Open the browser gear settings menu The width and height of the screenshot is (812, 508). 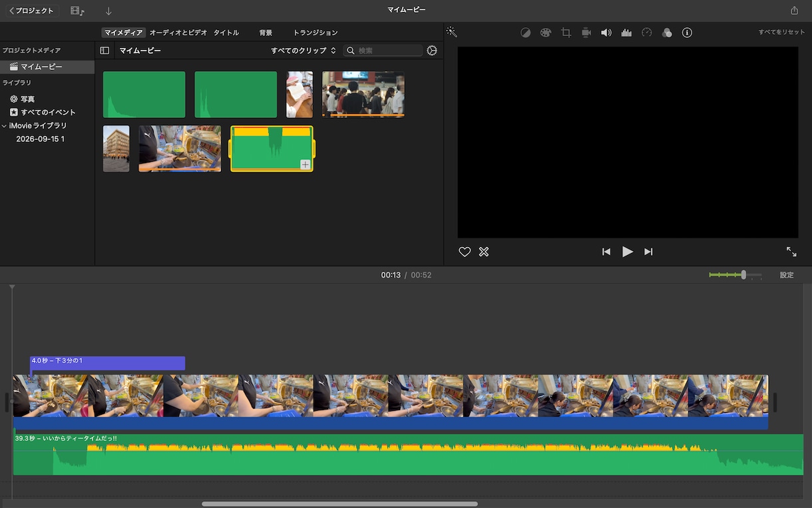(x=432, y=51)
